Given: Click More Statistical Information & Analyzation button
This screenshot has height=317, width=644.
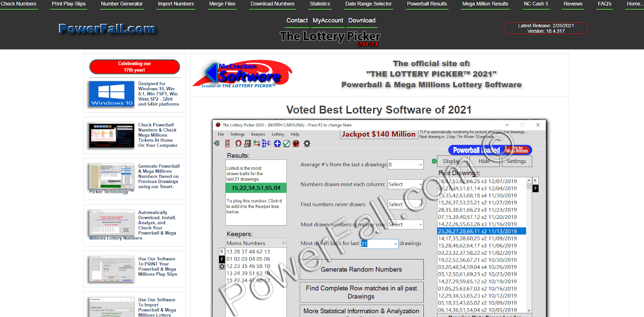Looking at the screenshot, I should (361, 311).
